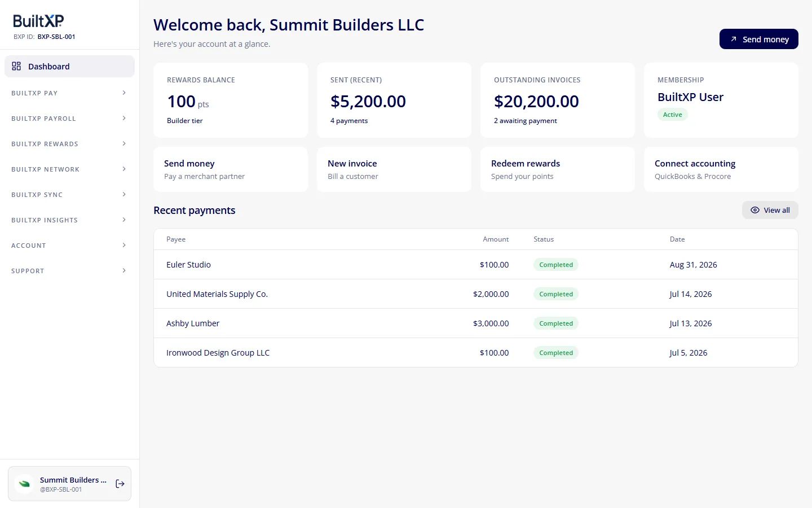812x508 pixels.
Task: Click the Jul 13, 2026 date cell
Action: (x=690, y=323)
